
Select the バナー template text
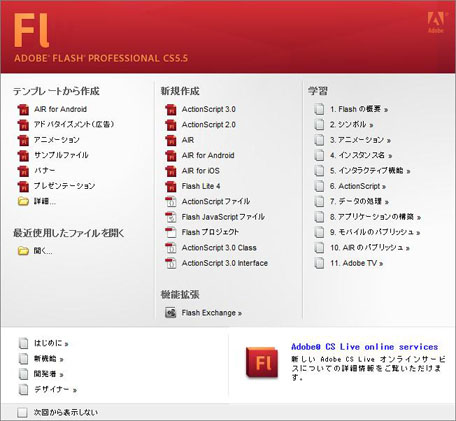(45, 171)
